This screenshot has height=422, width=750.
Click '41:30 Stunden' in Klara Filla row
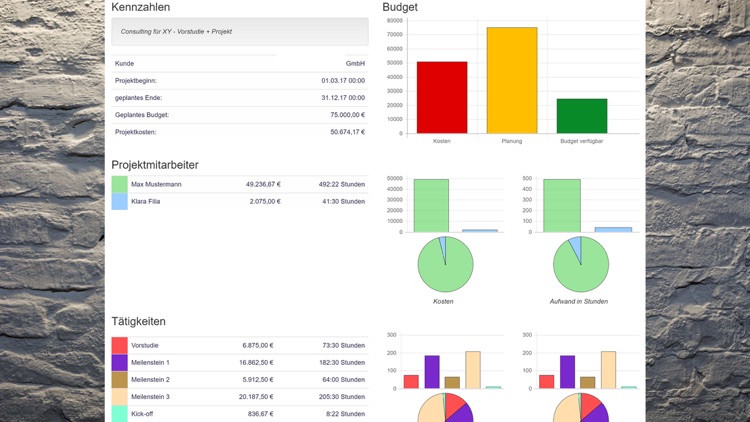343,201
